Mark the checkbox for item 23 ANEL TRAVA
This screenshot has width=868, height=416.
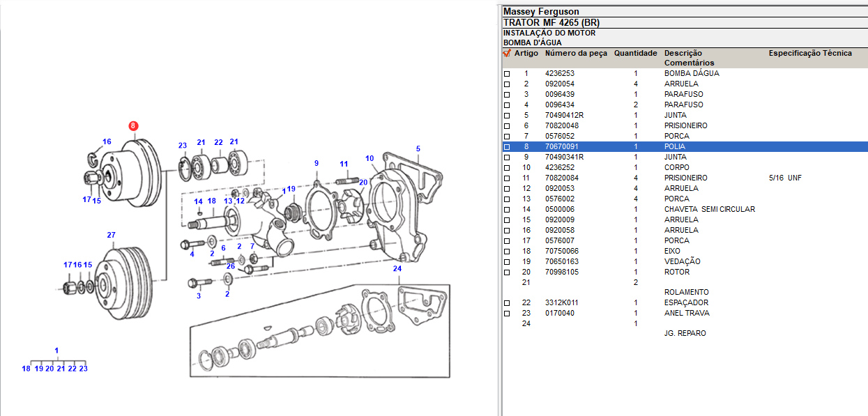(x=507, y=314)
